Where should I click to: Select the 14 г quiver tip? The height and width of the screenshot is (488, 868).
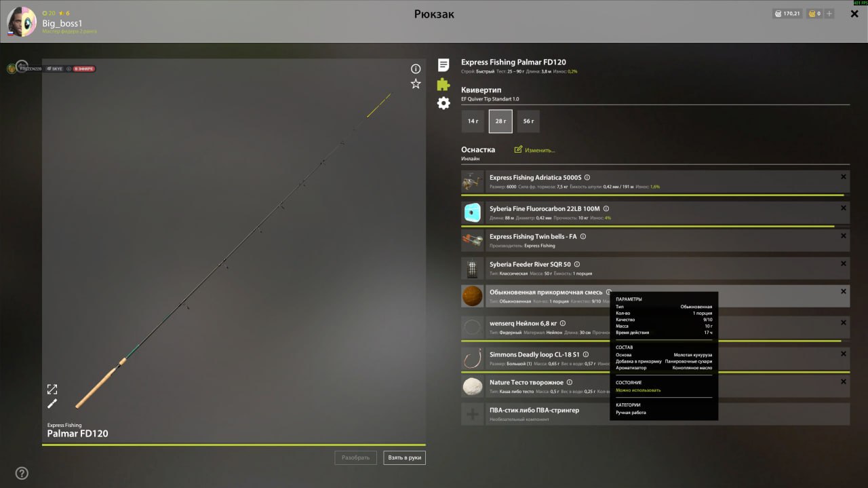473,121
